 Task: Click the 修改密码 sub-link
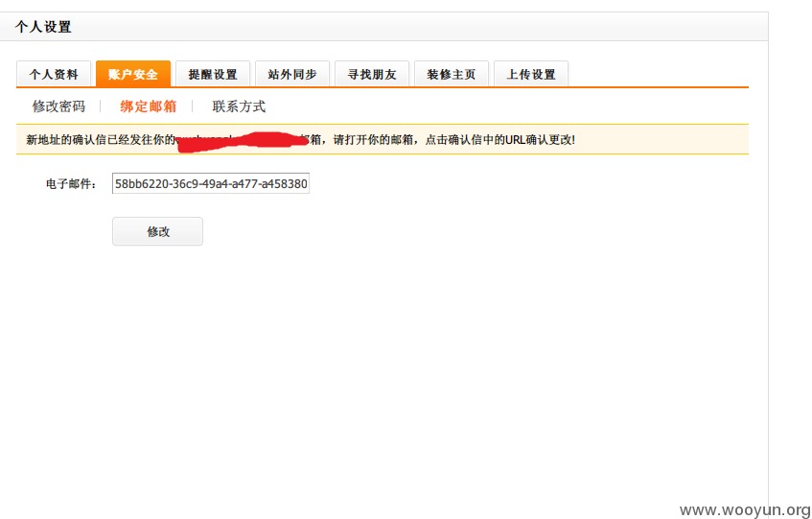[59, 106]
